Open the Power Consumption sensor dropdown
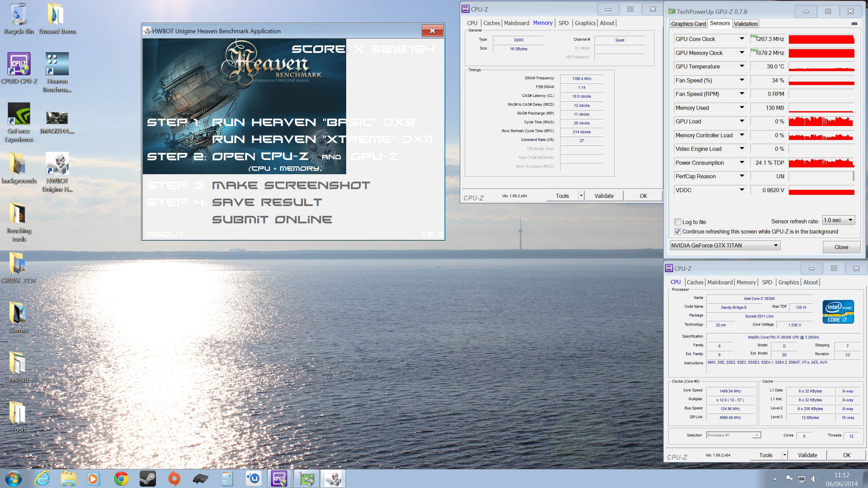 pos(742,163)
